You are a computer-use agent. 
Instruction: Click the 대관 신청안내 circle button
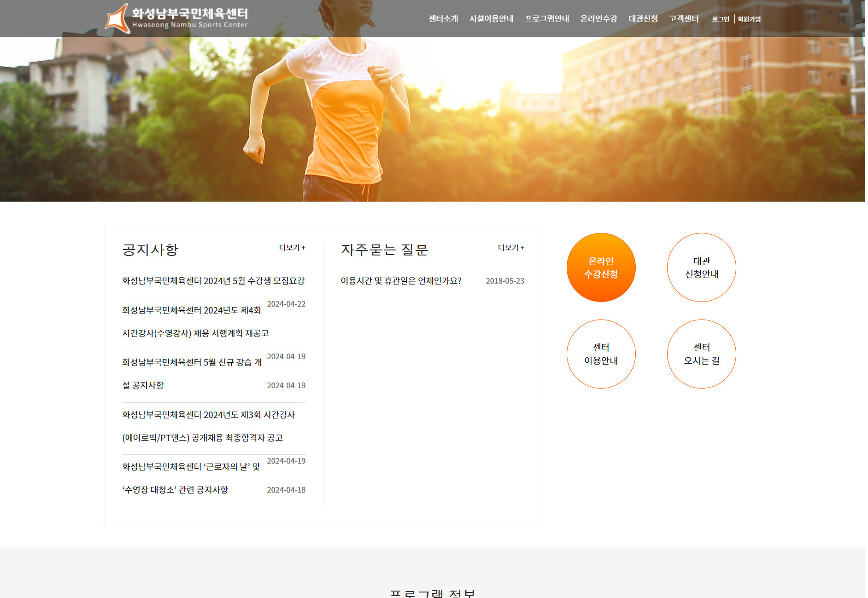click(x=701, y=267)
